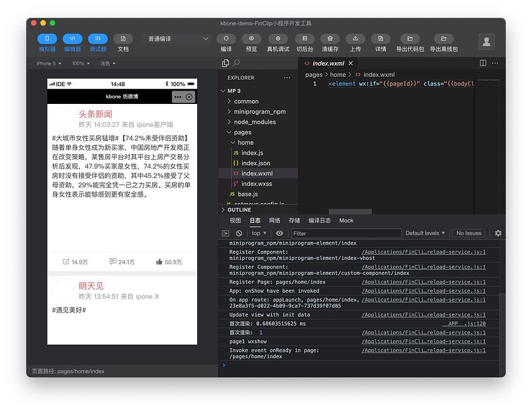
Task: Toggle the console sidebar icon
Action: (225, 233)
